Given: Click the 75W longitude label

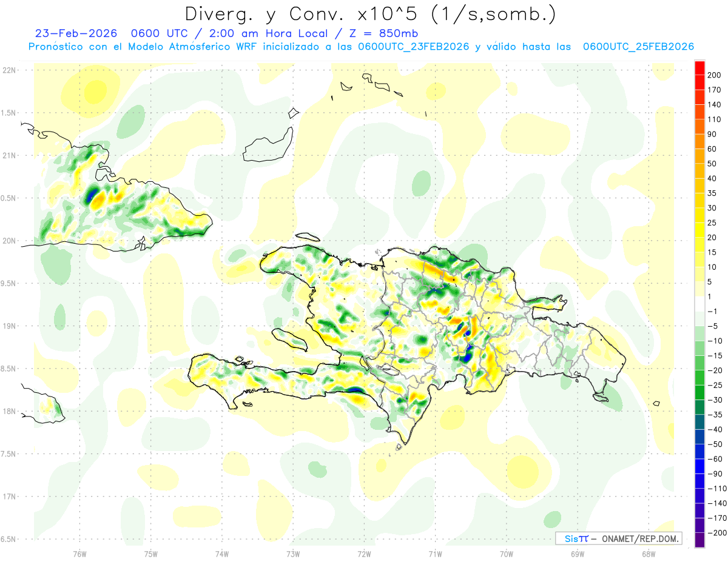Looking at the screenshot, I should [x=150, y=554].
